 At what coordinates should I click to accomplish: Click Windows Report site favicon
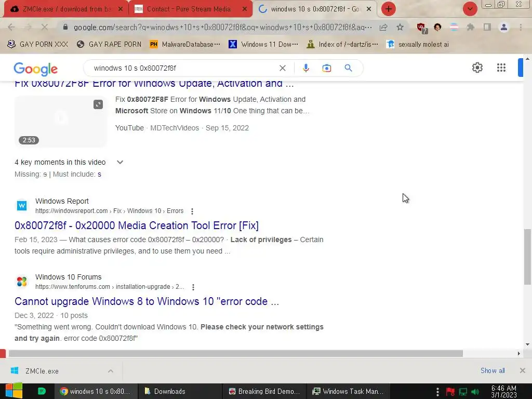(x=22, y=206)
